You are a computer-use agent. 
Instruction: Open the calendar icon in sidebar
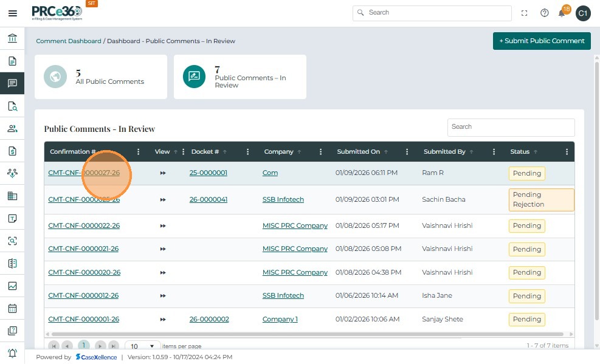point(12,308)
